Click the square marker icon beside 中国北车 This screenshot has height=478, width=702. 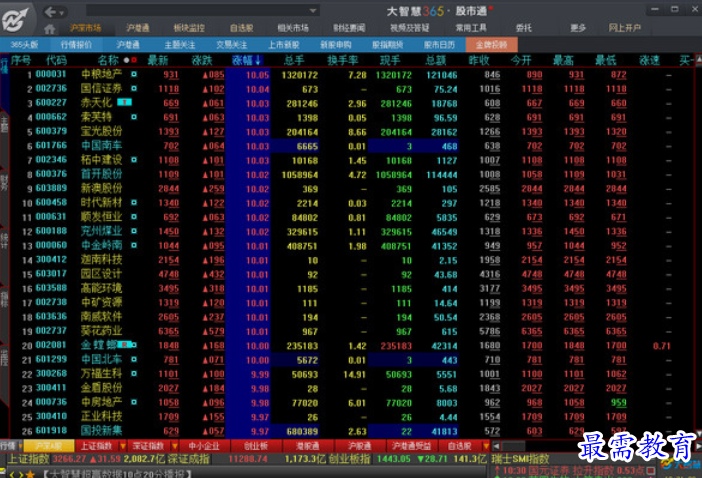134,359
